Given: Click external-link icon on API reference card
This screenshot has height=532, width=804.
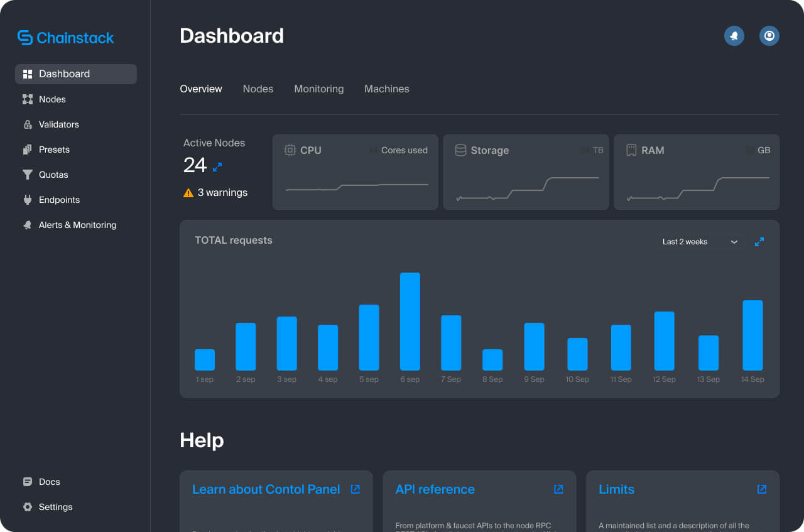Looking at the screenshot, I should click(558, 489).
